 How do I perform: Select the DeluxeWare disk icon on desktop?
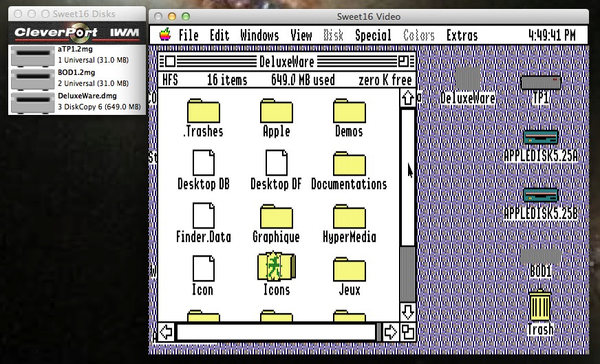pos(468,78)
